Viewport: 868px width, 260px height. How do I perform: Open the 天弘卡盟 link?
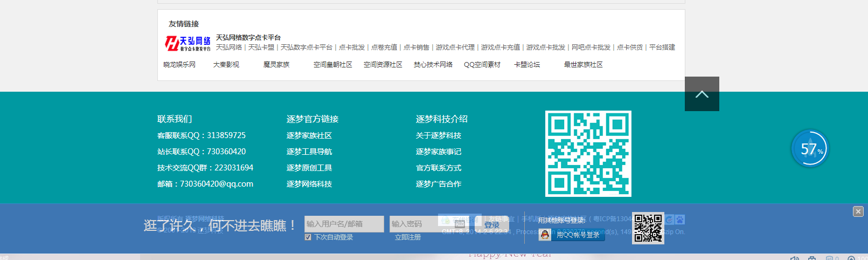tap(261, 47)
